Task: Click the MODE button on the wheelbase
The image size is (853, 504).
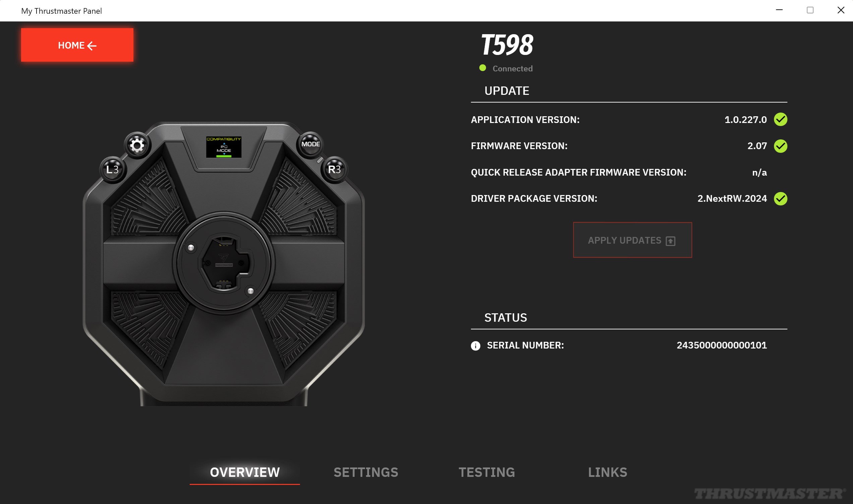Action: tap(310, 144)
